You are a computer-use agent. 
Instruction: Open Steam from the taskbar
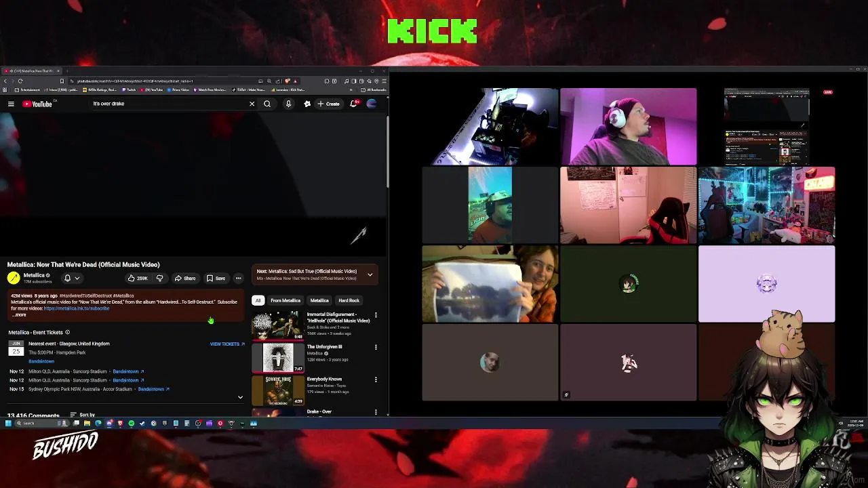(142, 423)
